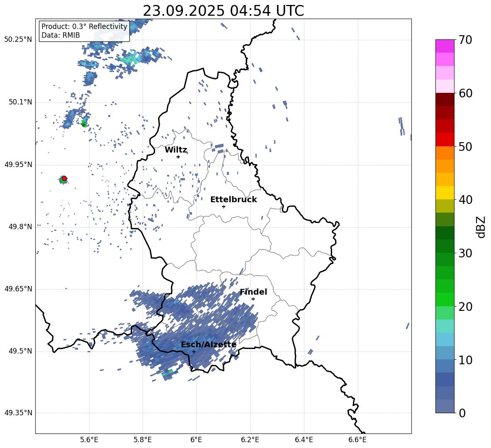This screenshot has width=491, height=448.
Task: Click the title "23.09.2025 04:54 UTC"
Action: click(x=223, y=11)
